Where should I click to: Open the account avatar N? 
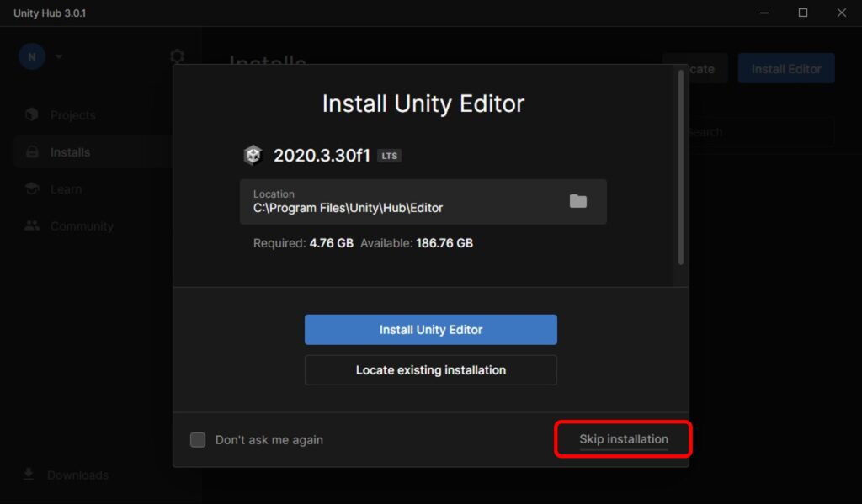(32, 56)
